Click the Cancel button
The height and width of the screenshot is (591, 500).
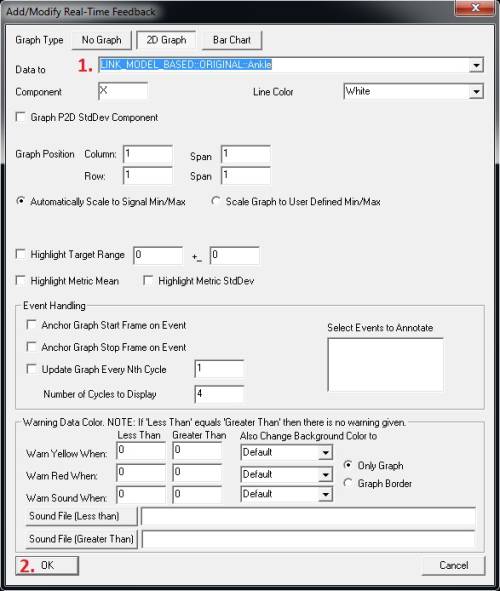[x=454, y=565]
